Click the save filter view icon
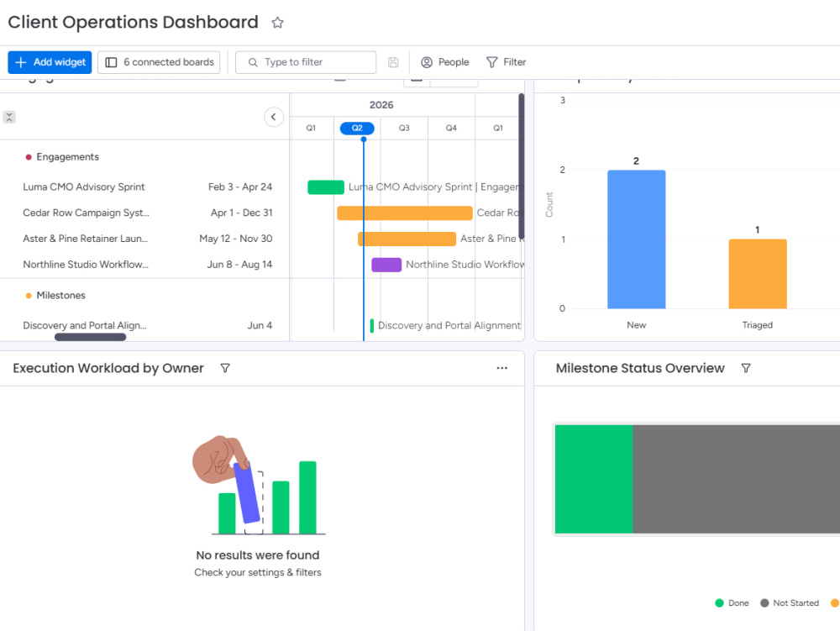The width and height of the screenshot is (840, 631). pos(392,62)
